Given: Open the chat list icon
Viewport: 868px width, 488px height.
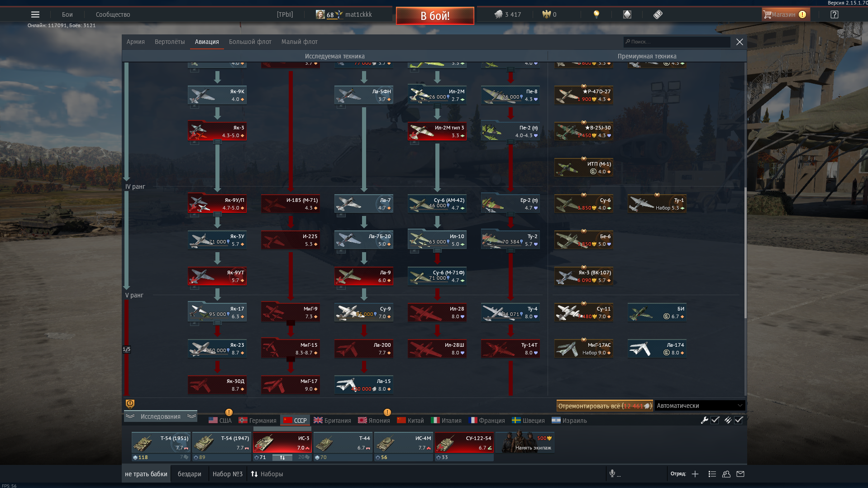Looking at the screenshot, I should 712,474.
